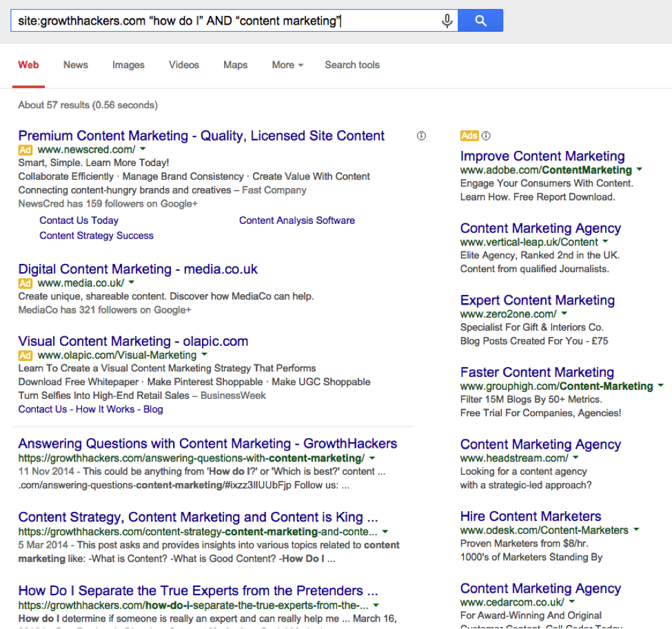This screenshot has width=672, height=629.
Task: Open the Maps tab
Action: (235, 65)
